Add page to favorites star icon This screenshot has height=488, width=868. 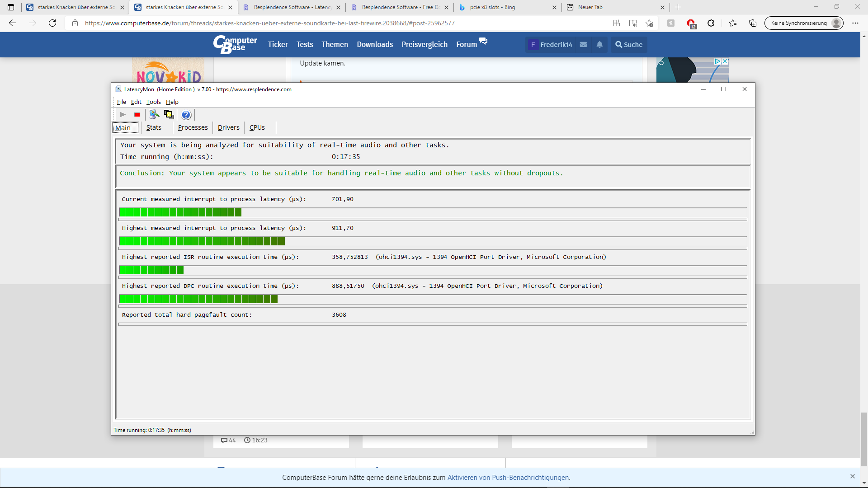tap(650, 23)
